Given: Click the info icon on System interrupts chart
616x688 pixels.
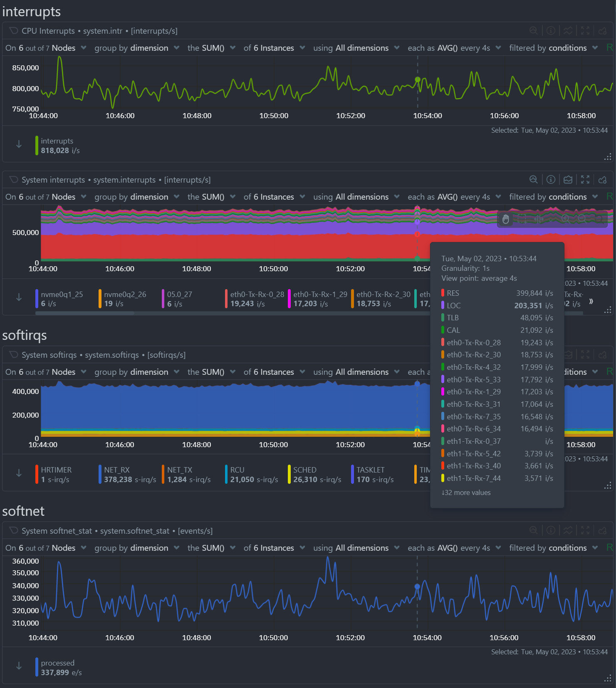Looking at the screenshot, I should click(x=551, y=180).
